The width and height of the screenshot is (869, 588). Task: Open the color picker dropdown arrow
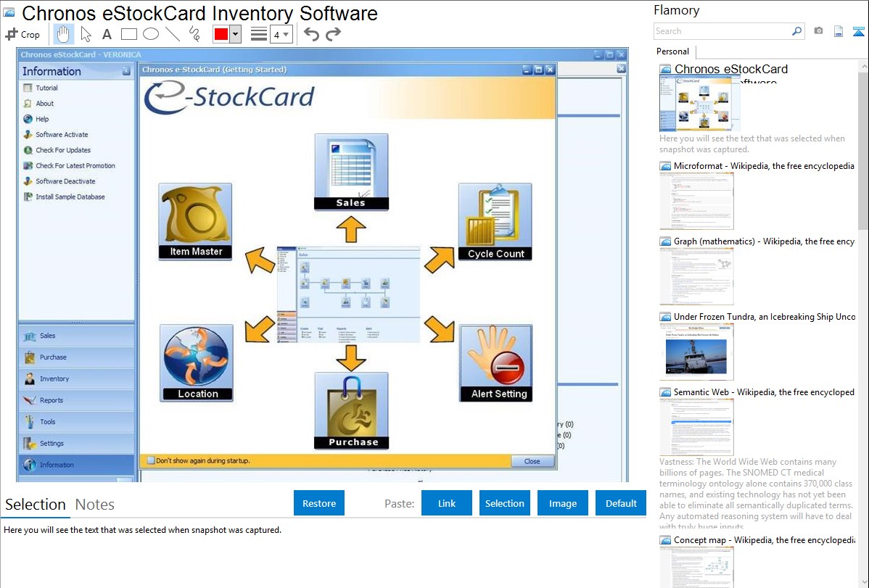pos(236,34)
